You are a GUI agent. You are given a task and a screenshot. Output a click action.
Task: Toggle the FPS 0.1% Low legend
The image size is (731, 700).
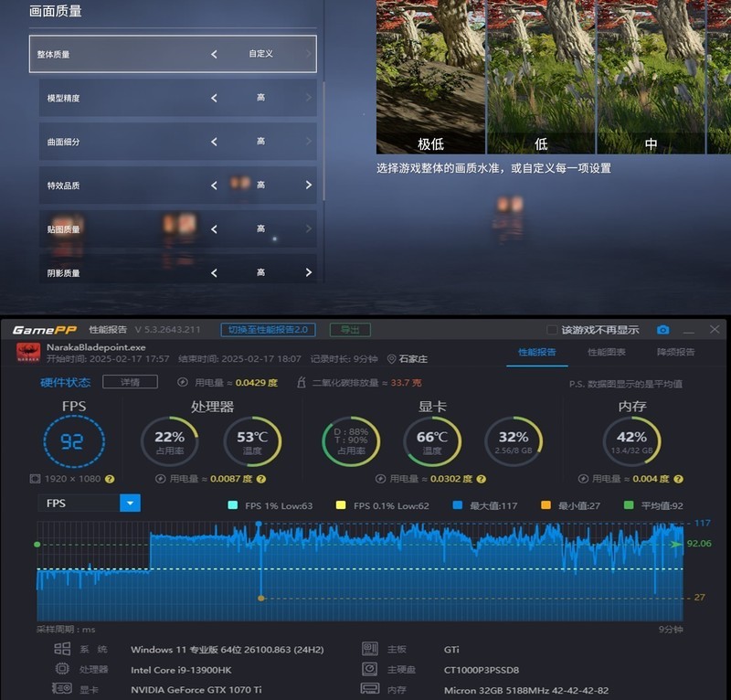pos(341,505)
